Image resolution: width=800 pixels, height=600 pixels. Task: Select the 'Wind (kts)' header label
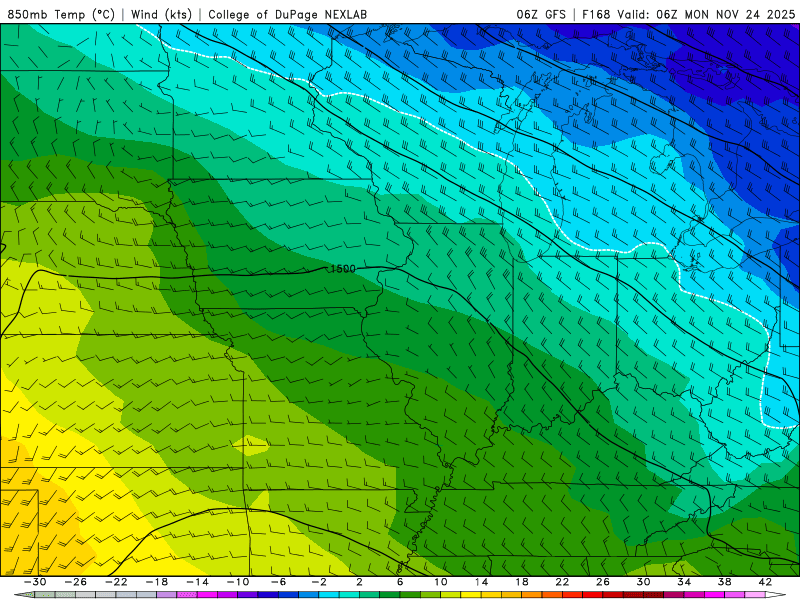click(161, 14)
